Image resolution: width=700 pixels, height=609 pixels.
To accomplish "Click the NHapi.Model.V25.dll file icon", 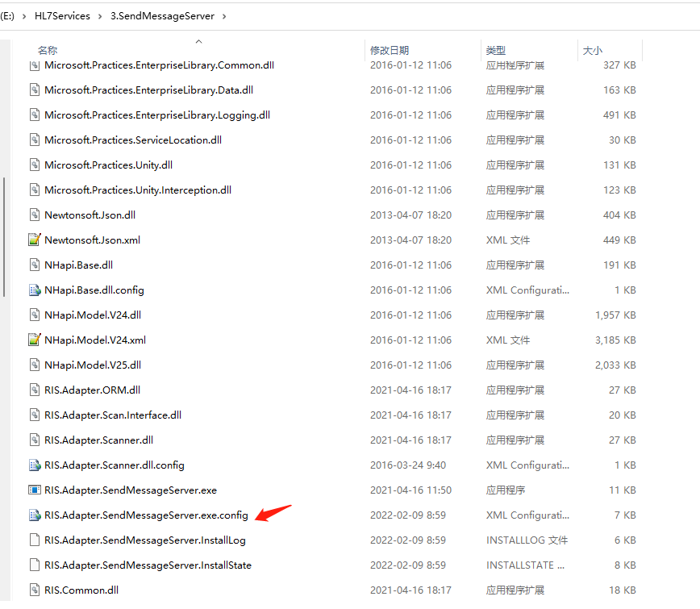I will [x=35, y=365].
